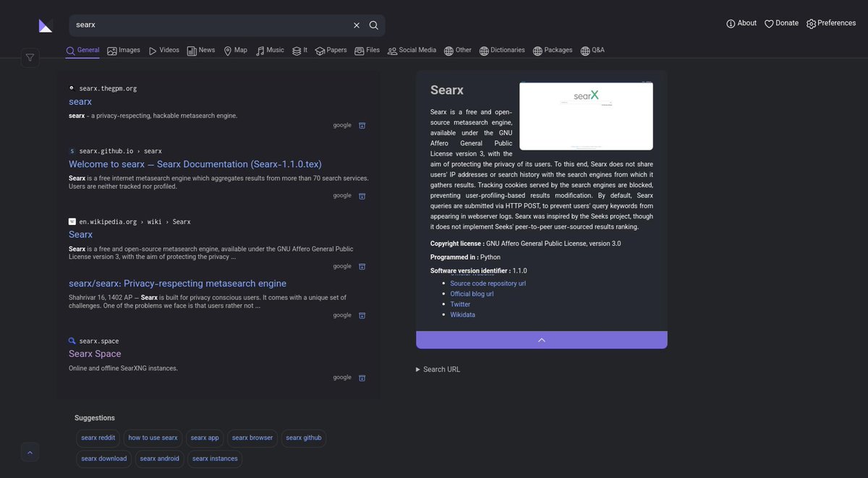
Task: Switch to the Videos tab
Action: coord(163,51)
